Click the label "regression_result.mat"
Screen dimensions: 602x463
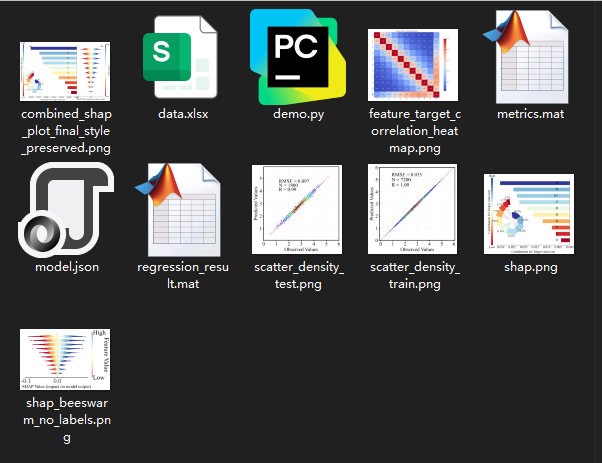pyautogui.click(x=183, y=275)
